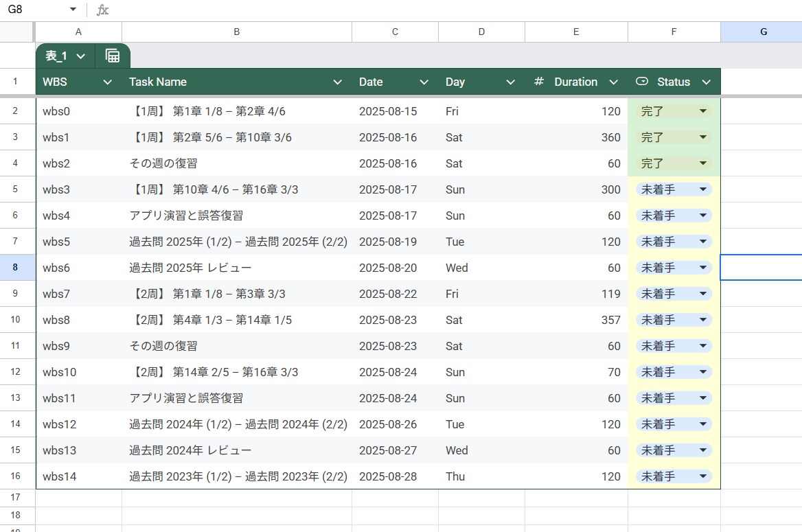Viewport: 802px width, 532px height.
Task: Click date cell '2025-08-19'
Action: coord(395,242)
